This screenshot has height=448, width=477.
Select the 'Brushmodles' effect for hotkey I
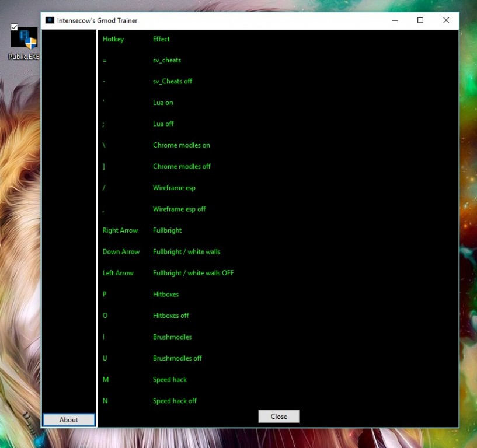[x=172, y=337]
